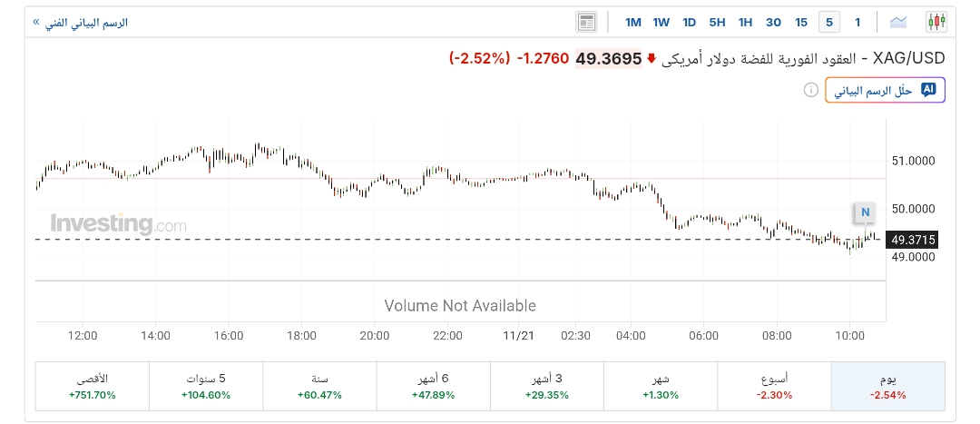
Task: Click the N news marker on chart
Action: [865, 213]
